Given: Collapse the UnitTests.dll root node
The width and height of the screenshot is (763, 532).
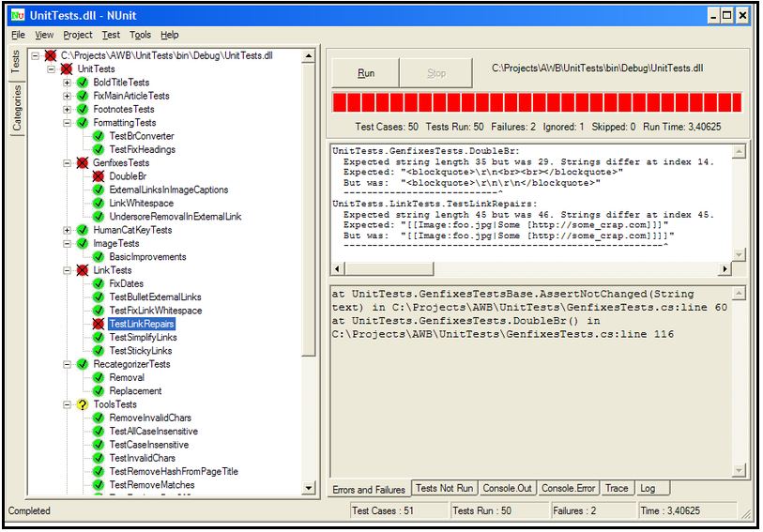Looking at the screenshot, I should [35, 56].
